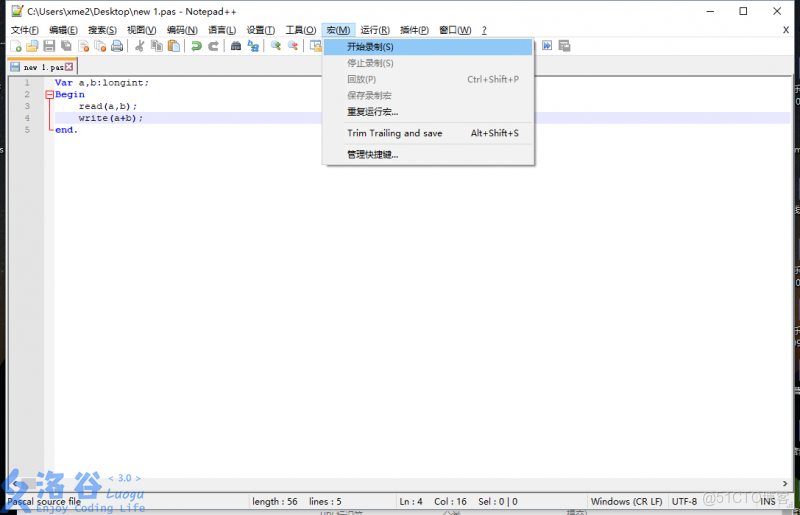Click line number 5 in margin
This screenshot has height=515, width=800.
click(x=27, y=130)
